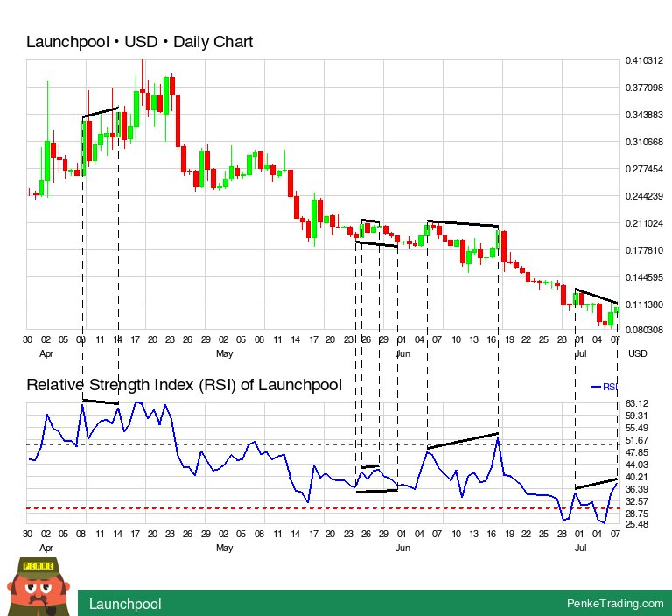Select the 0.410312 price axis label
Screen dimensions: 672x616
[644, 60]
